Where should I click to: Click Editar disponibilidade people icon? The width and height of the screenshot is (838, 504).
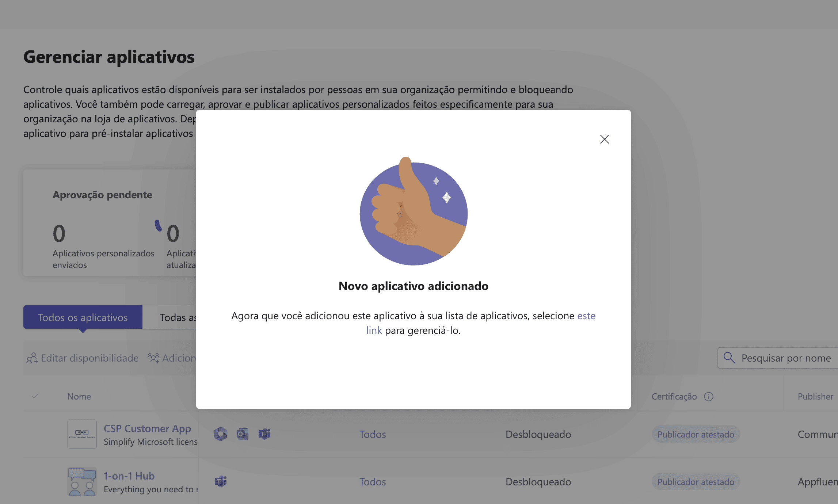click(32, 358)
